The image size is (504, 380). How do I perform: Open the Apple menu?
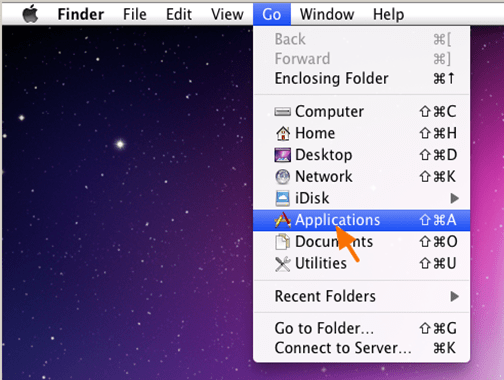point(30,15)
